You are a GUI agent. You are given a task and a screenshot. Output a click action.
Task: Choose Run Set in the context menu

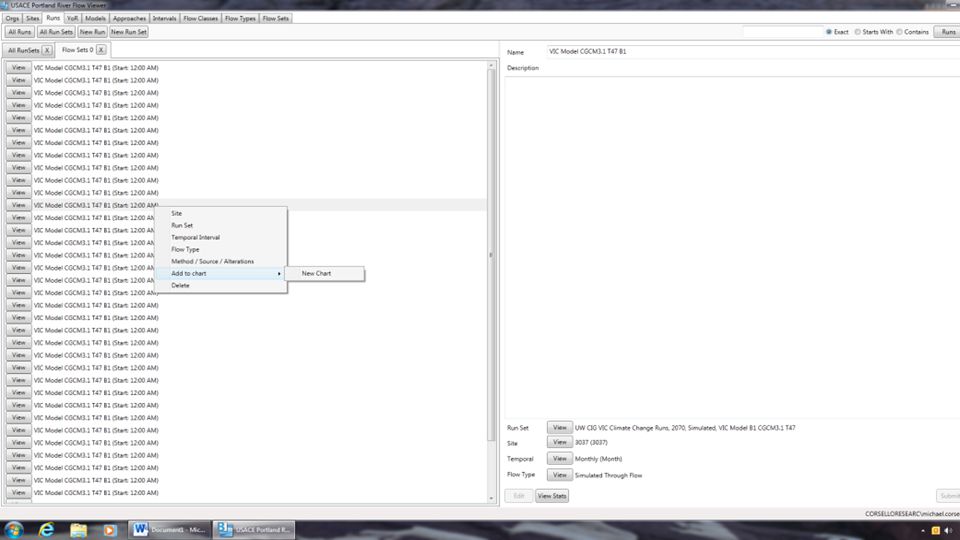[220, 225]
